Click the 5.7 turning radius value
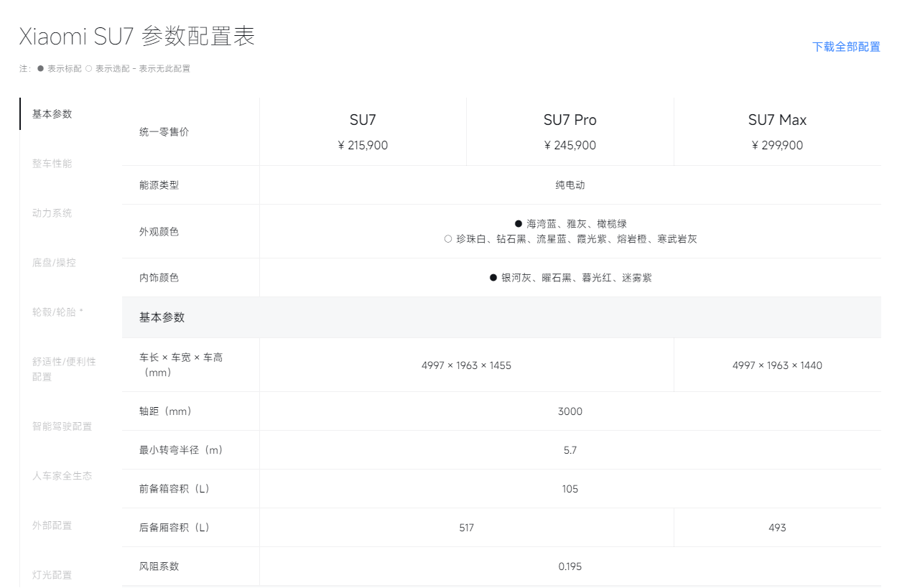The height and width of the screenshot is (588, 897). tap(570, 450)
